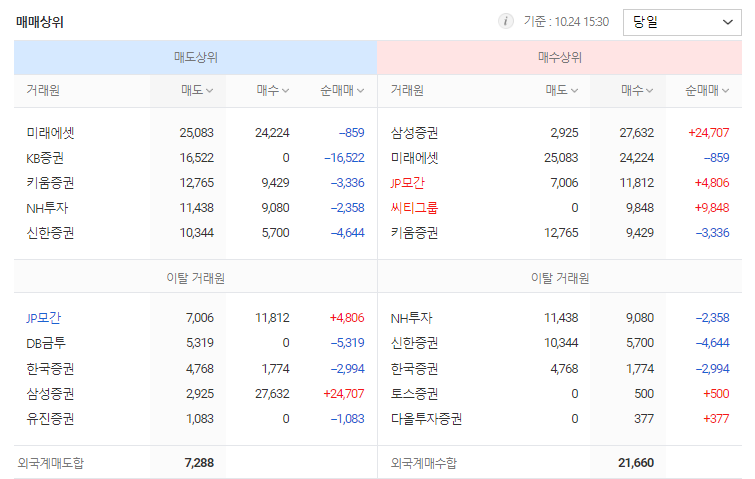
Task: Click 9,848 매수 value for 씨티그룹
Action: point(640,208)
